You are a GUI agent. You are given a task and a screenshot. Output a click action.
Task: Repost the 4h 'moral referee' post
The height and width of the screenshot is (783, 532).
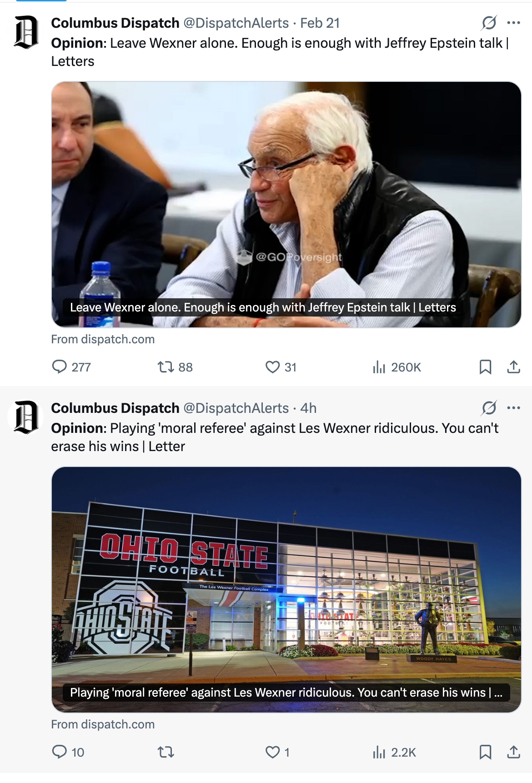click(x=166, y=752)
